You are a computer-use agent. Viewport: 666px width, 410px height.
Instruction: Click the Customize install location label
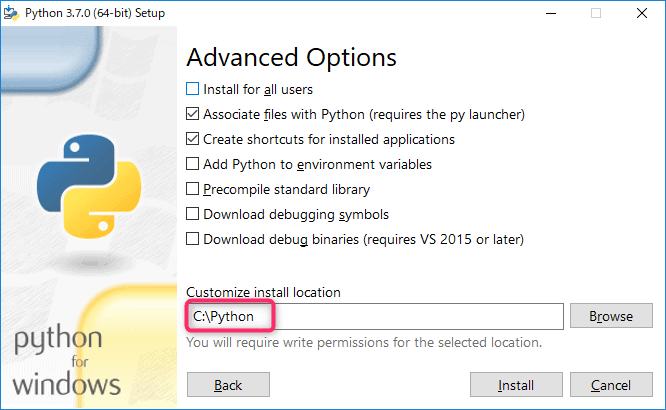pos(264,292)
